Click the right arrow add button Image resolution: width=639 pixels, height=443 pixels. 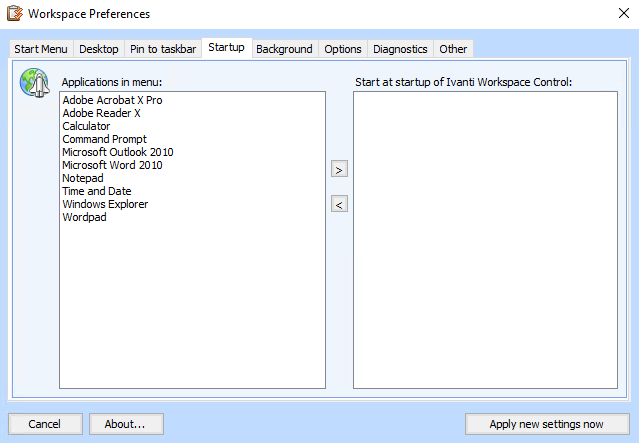click(x=339, y=170)
